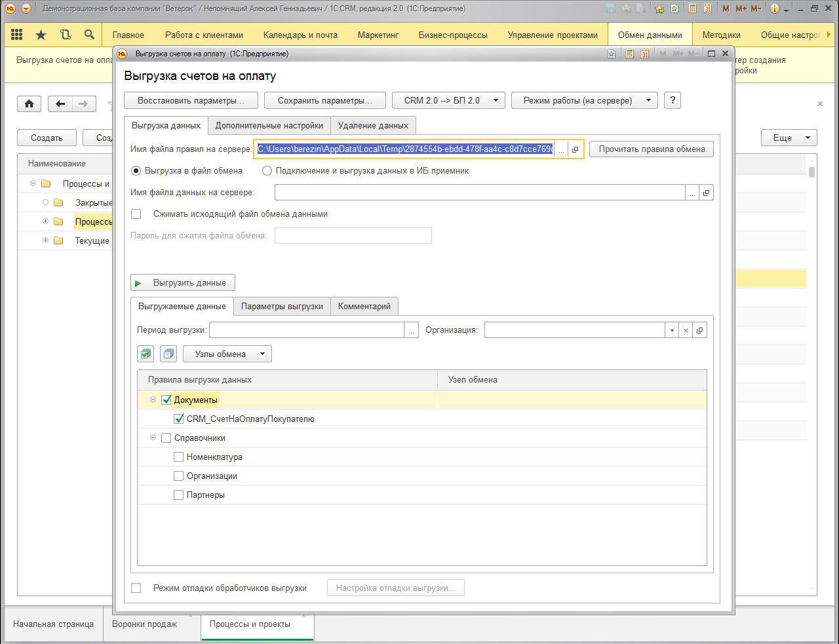Switch to Удаление данных tab
Image resolution: width=839 pixels, height=644 pixels.
pos(373,125)
